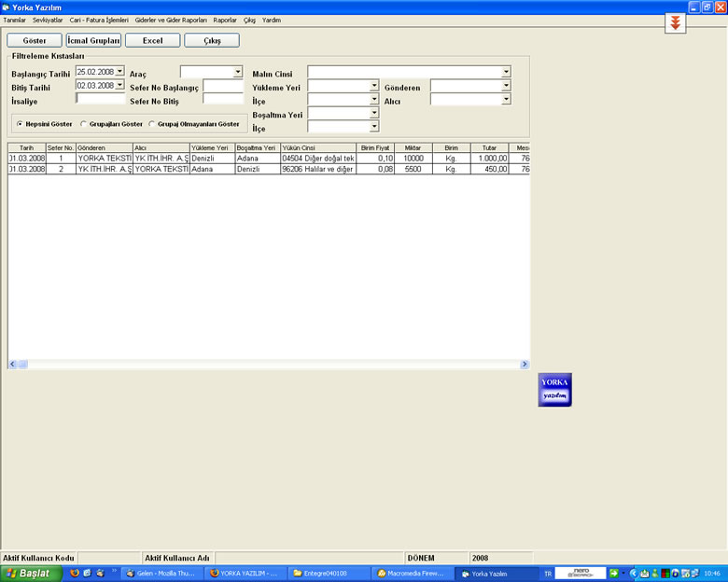
Task: Click the İcmal Grupları button
Action: coord(93,40)
